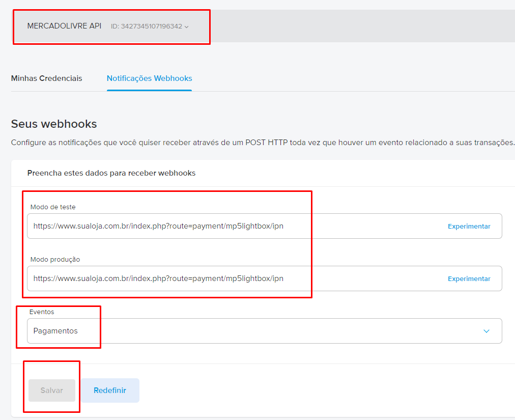The height and width of the screenshot is (420, 515).
Task: Click the webhook configuration description text
Action: [x=263, y=143]
